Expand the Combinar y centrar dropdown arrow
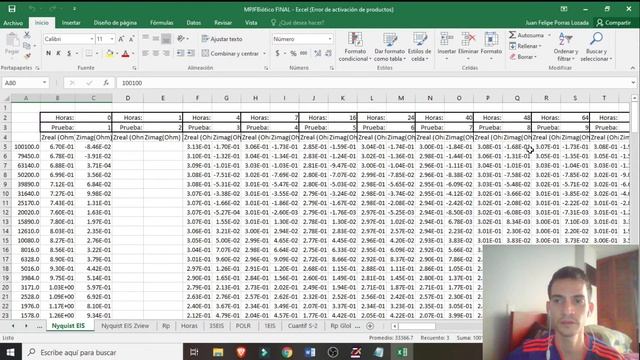This screenshot has height=360, width=640. click(x=264, y=53)
